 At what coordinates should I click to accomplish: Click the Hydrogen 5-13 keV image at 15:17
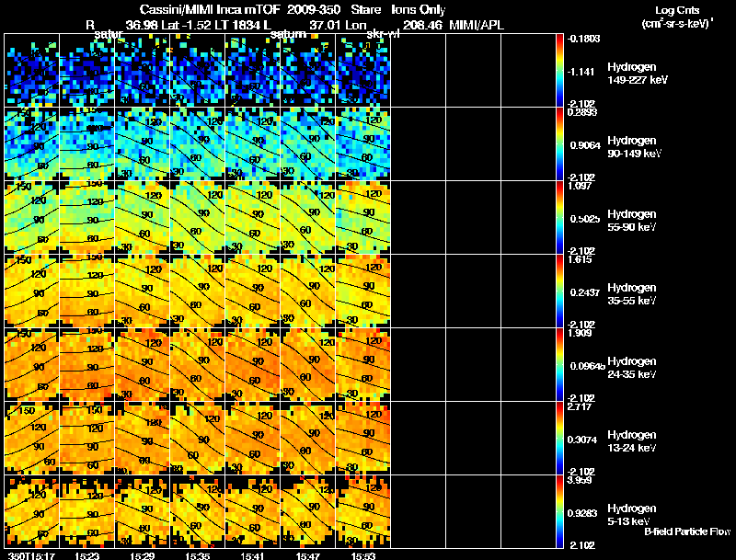pyautogui.click(x=32, y=511)
